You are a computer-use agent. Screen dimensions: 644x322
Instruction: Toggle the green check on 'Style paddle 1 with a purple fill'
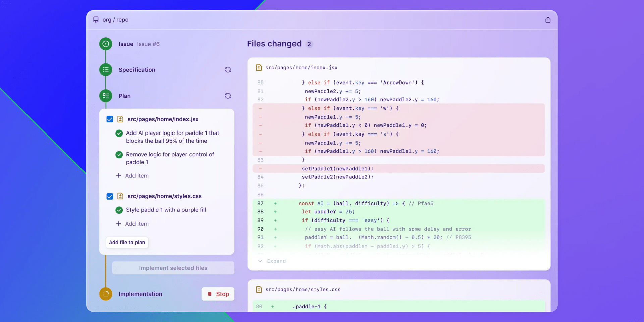[119, 210]
